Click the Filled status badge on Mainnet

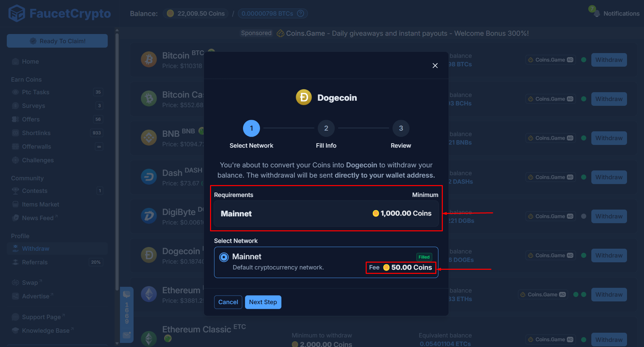424,257
